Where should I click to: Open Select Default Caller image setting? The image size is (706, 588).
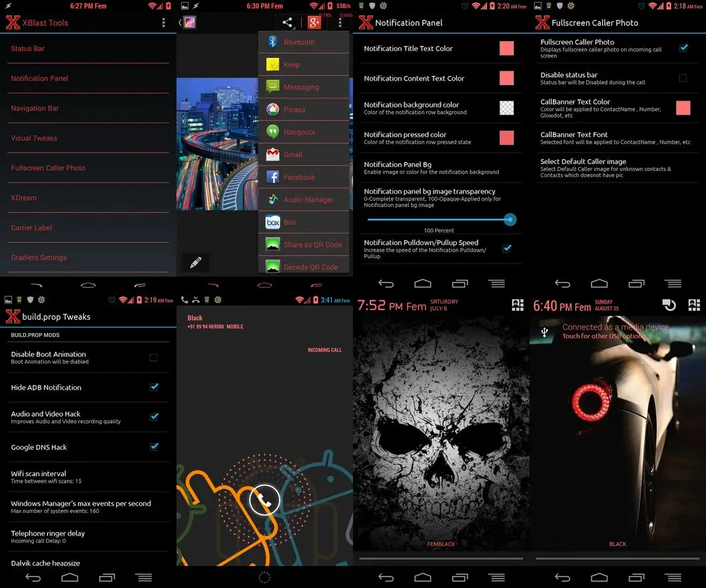617,168
